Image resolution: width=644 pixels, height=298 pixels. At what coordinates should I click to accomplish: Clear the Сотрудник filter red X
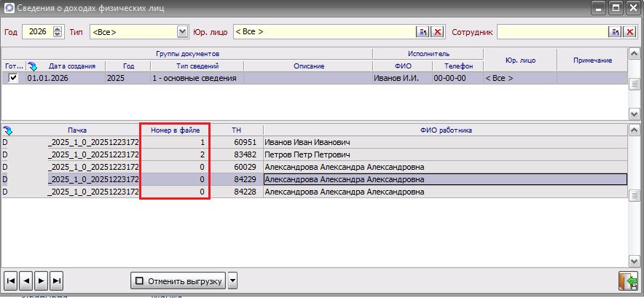(629, 32)
